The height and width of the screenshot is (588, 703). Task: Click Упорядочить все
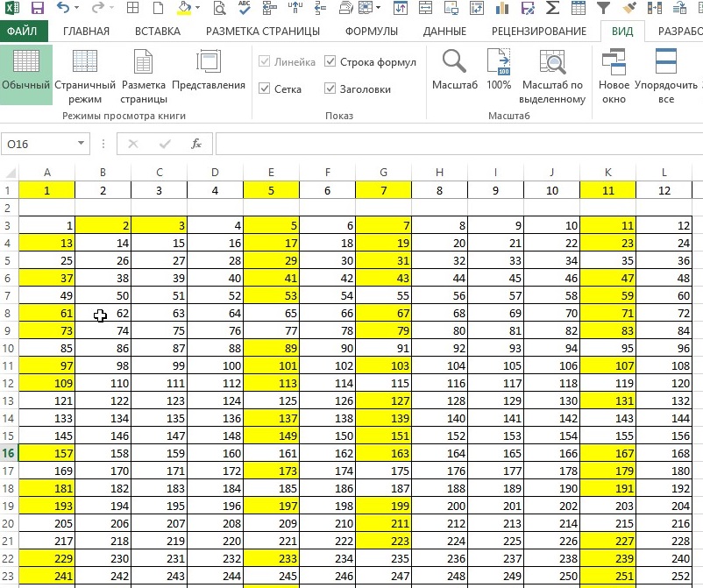(666, 76)
